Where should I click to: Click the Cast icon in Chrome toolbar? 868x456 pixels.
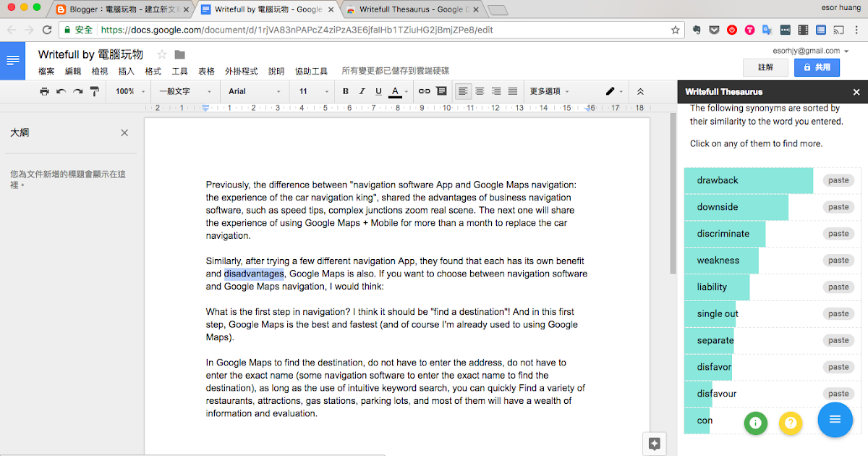[838, 30]
